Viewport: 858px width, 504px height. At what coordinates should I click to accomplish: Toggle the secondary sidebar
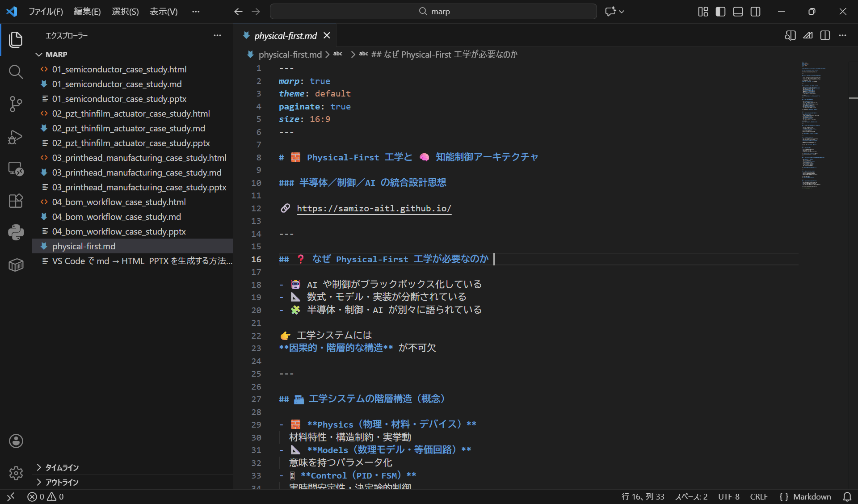755,12
